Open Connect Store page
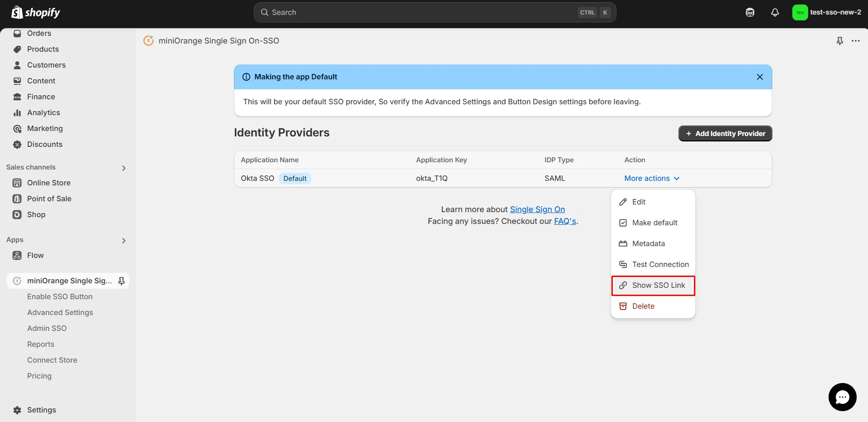868x422 pixels. tap(52, 360)
